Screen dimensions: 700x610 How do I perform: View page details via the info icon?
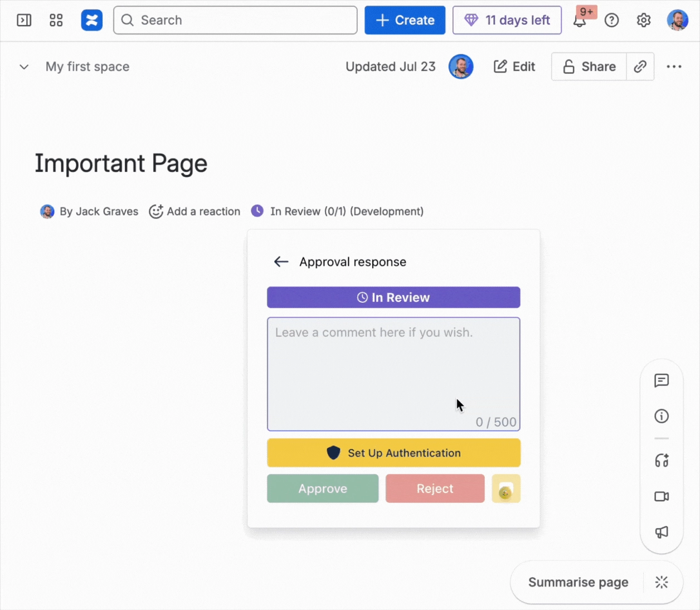[x=662, y=416]
